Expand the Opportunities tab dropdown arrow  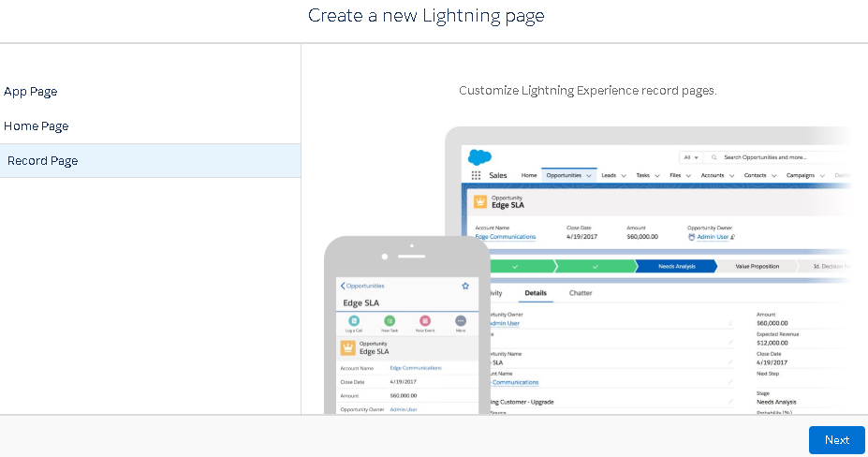click(589, 175)
